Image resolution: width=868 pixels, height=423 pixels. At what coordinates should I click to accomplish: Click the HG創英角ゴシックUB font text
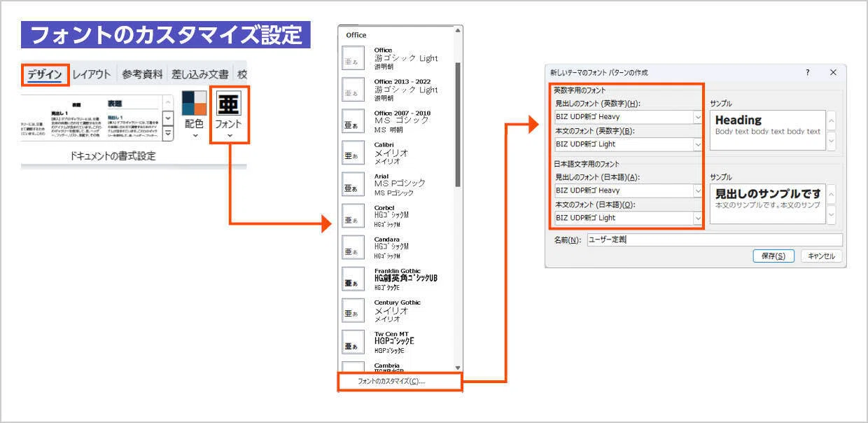tap(406, 277)
